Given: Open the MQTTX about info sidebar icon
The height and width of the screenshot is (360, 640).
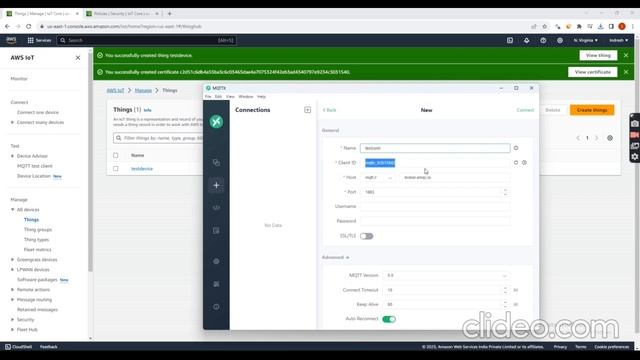Looking at the screenshot, I should point(216,307).
